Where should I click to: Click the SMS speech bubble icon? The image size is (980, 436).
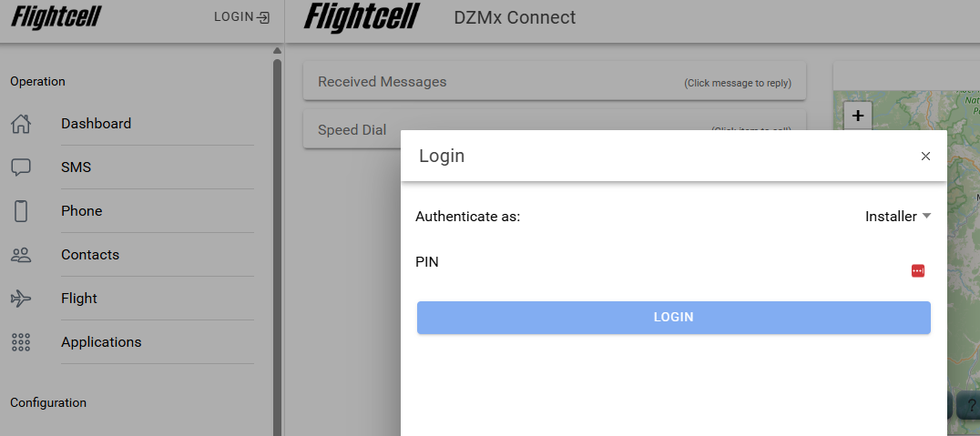(21, 167)
